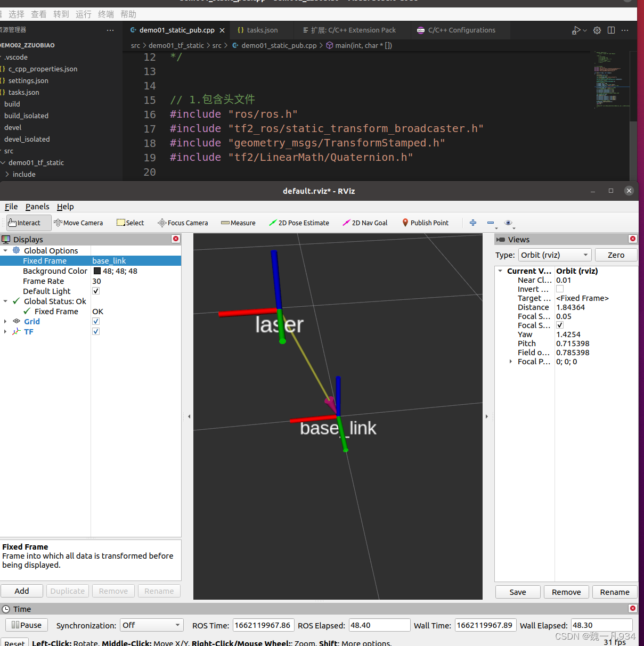
Task: Open the Panels menu in RViz
Action: [x=37, y=207]
